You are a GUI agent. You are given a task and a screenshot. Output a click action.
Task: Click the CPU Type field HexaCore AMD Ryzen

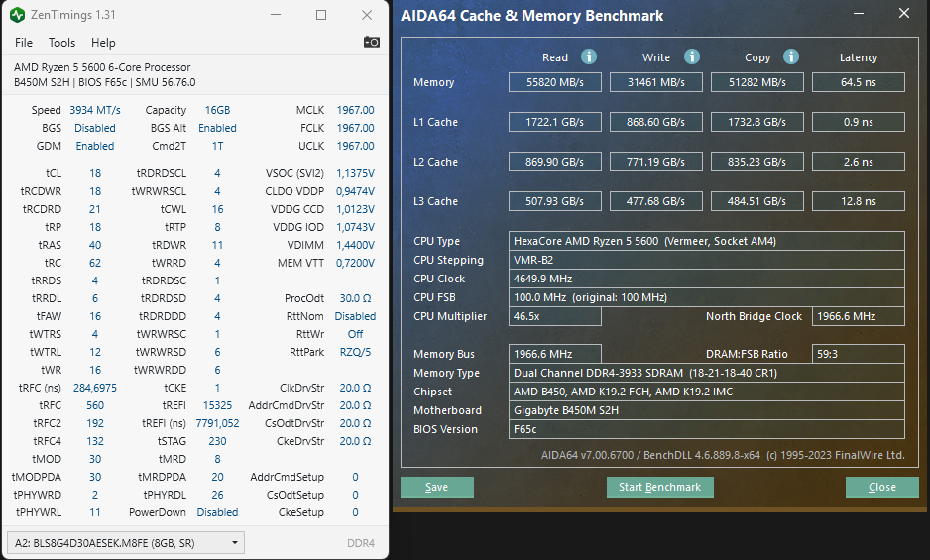point(706,241)
